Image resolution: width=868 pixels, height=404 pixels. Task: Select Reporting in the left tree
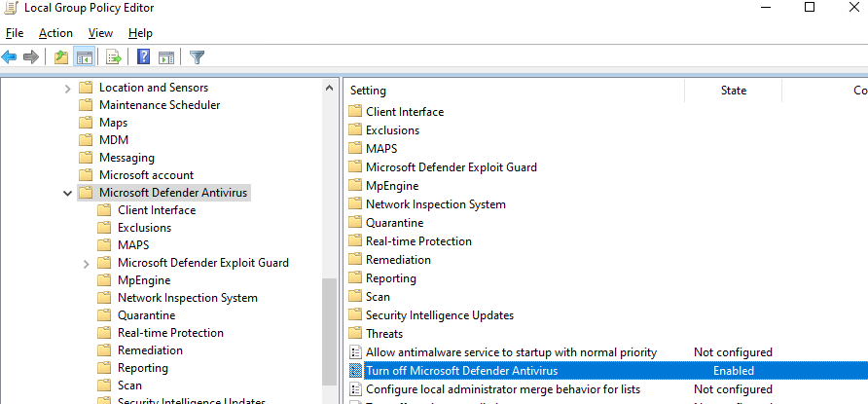(x=143, y=368)
